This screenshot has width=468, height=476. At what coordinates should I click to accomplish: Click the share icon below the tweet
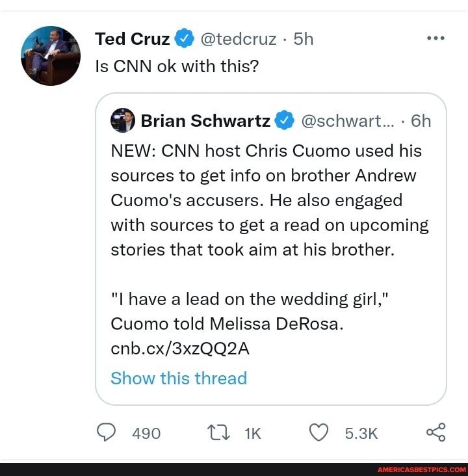[435, 432]
